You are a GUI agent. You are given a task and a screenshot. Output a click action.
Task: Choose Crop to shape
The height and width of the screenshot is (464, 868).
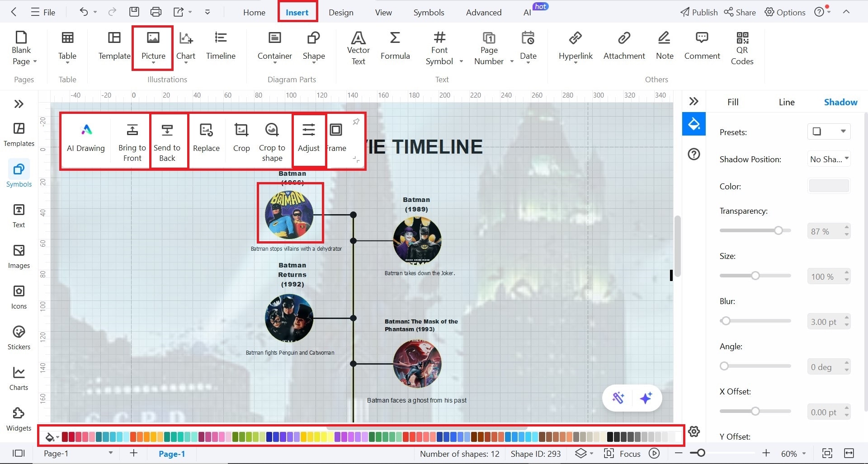272,142
